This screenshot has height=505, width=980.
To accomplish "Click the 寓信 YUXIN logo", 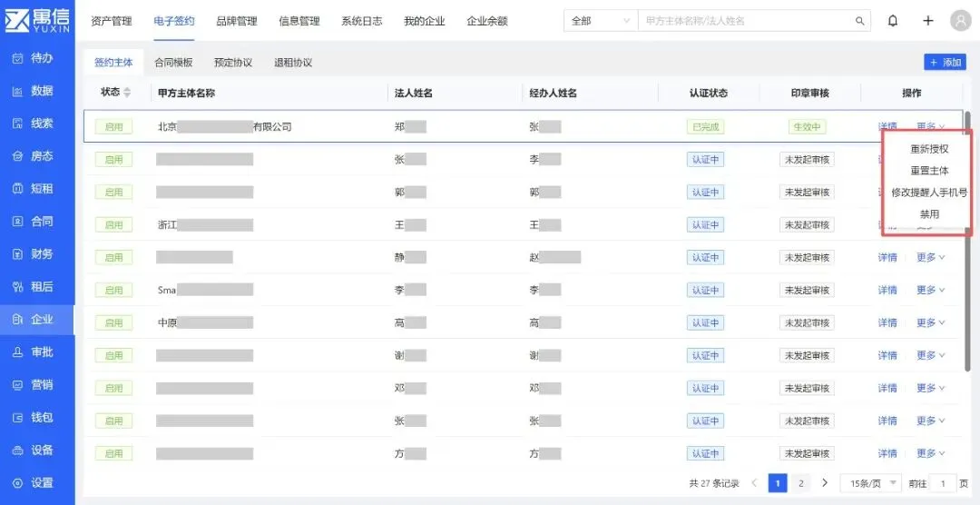I will [37, 20].
